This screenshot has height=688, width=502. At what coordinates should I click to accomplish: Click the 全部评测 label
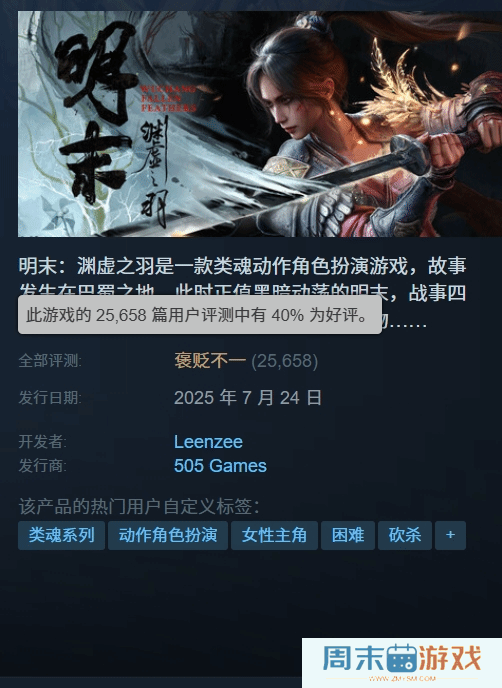pos(50,361)
